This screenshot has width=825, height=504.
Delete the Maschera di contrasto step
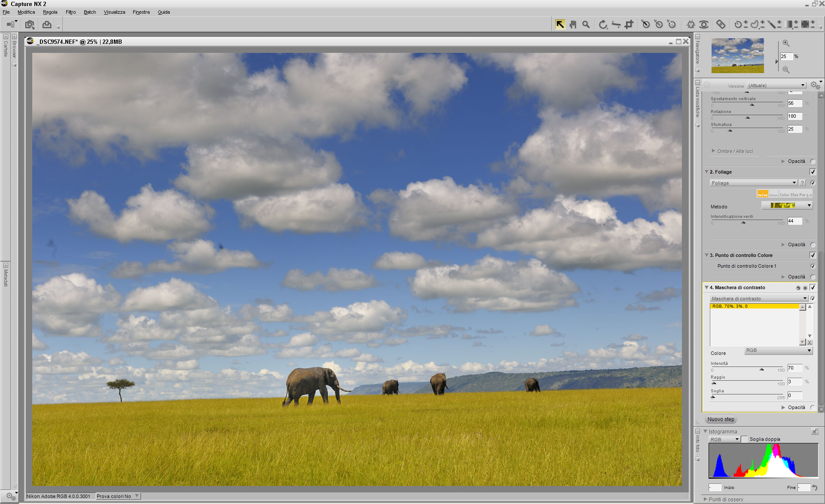click(805, 288)
